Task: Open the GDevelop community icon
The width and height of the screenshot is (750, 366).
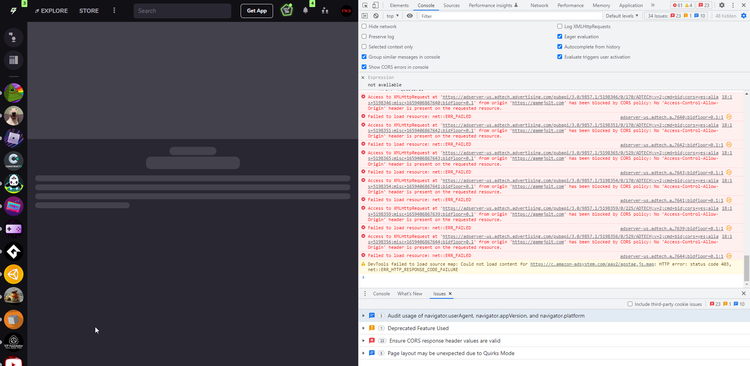Action: point(13,252)
